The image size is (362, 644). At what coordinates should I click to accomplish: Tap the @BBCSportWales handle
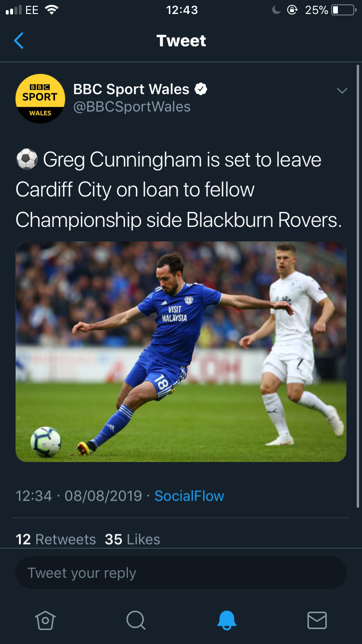(x=132, y=107)
